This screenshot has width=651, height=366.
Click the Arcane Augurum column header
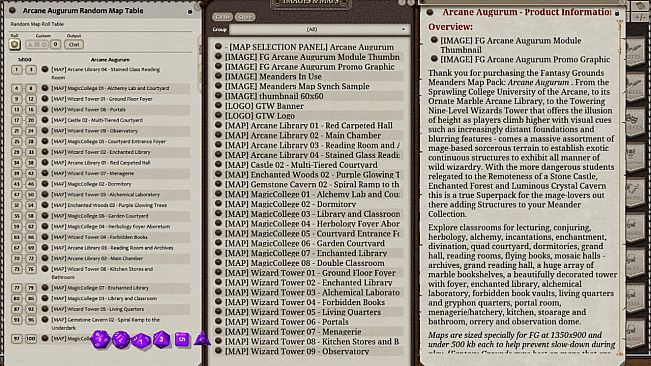tap(110, 60)
